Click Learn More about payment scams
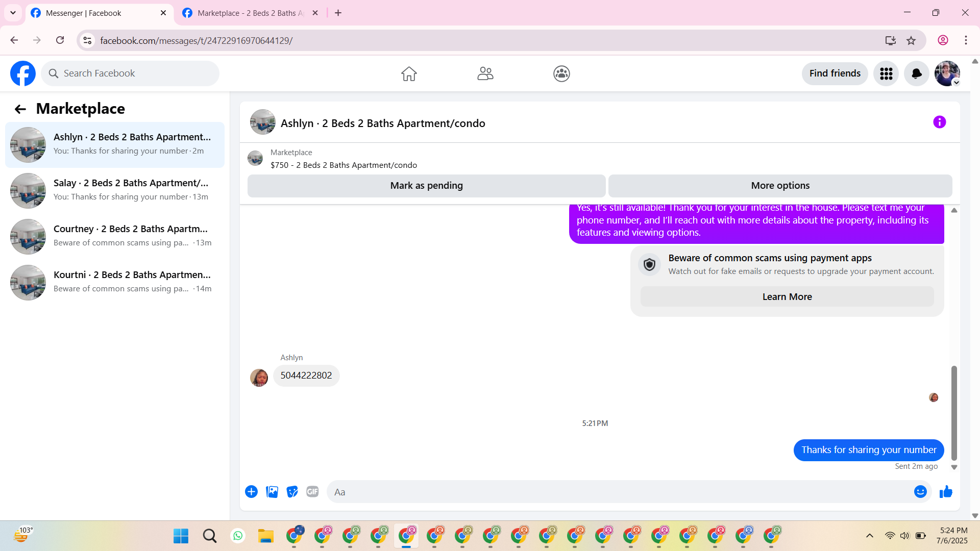980x551 pixels. pos(787,297)
